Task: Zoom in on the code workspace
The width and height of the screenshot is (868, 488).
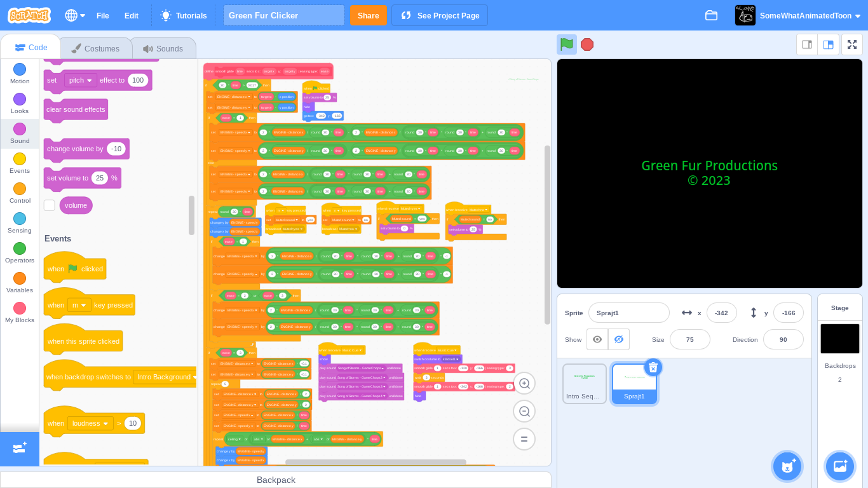Action: pyautogui.click(x=524, y=383)
